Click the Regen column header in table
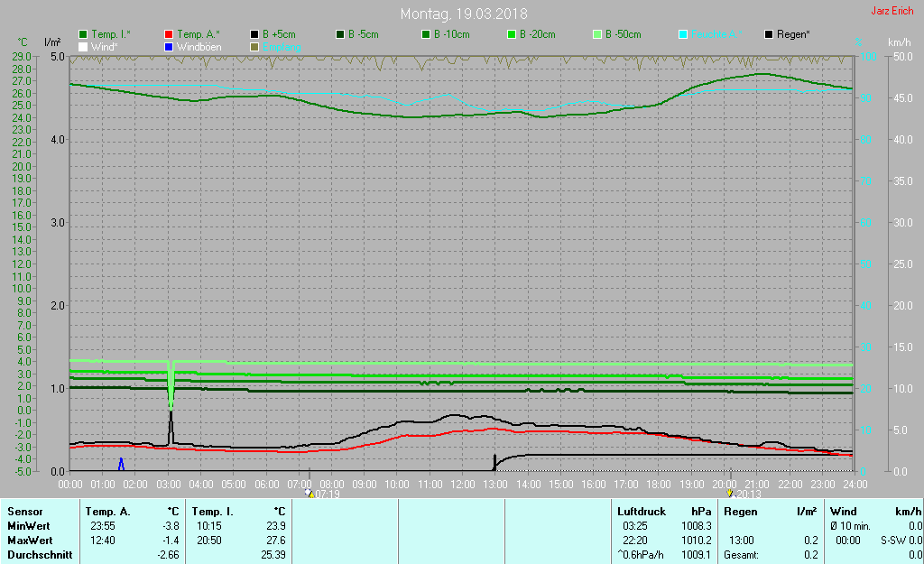The height and width of the screenshot is (564, 924). click(741, 512)
